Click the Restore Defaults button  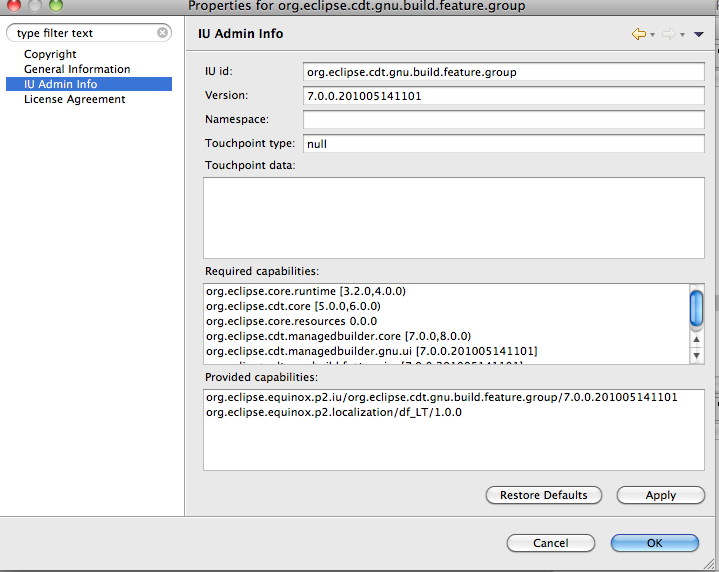click(x=544, y=495)
